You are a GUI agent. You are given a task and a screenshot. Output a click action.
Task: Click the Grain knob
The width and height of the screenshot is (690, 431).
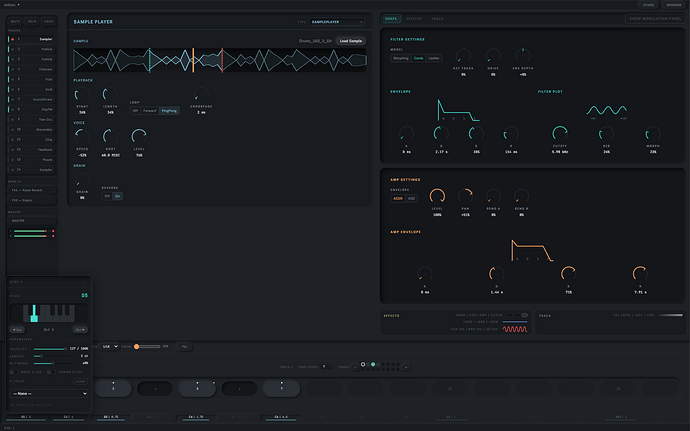tap(82, 180)
